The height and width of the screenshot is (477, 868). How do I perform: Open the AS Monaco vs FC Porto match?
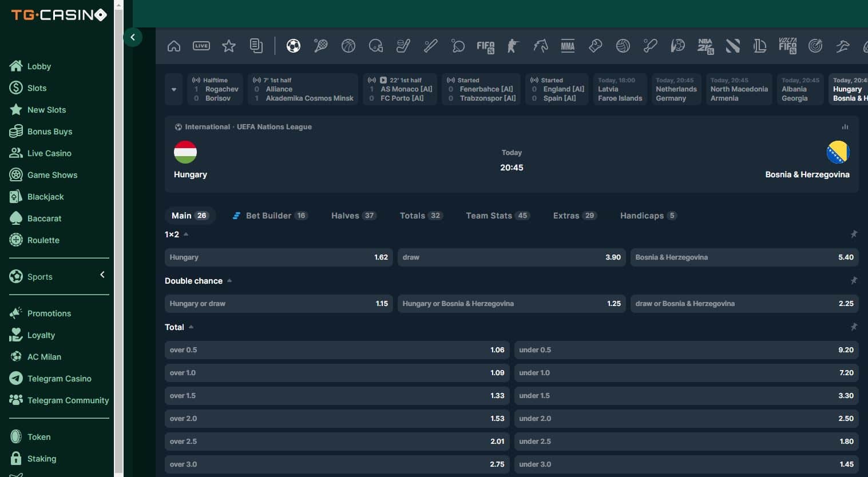400,89
